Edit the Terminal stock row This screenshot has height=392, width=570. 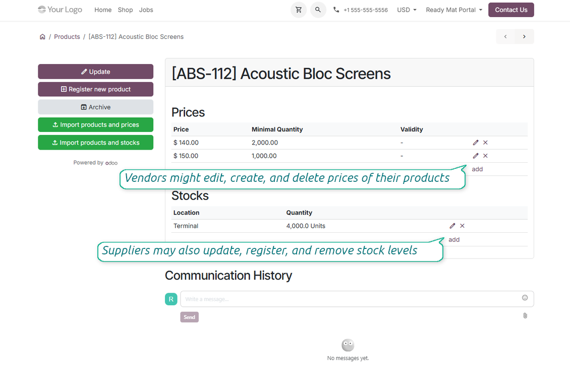452,226
